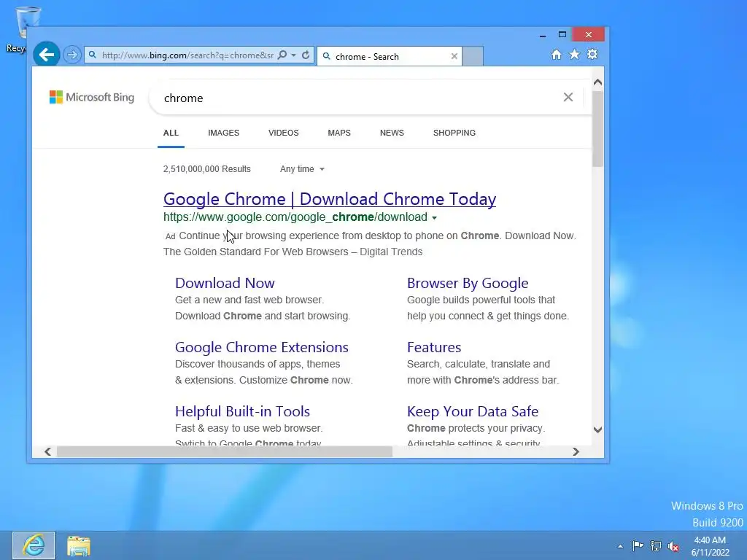Clear the Bing search box with X
This screenshot has height=560, width=747.
click(x=568, y=97)
